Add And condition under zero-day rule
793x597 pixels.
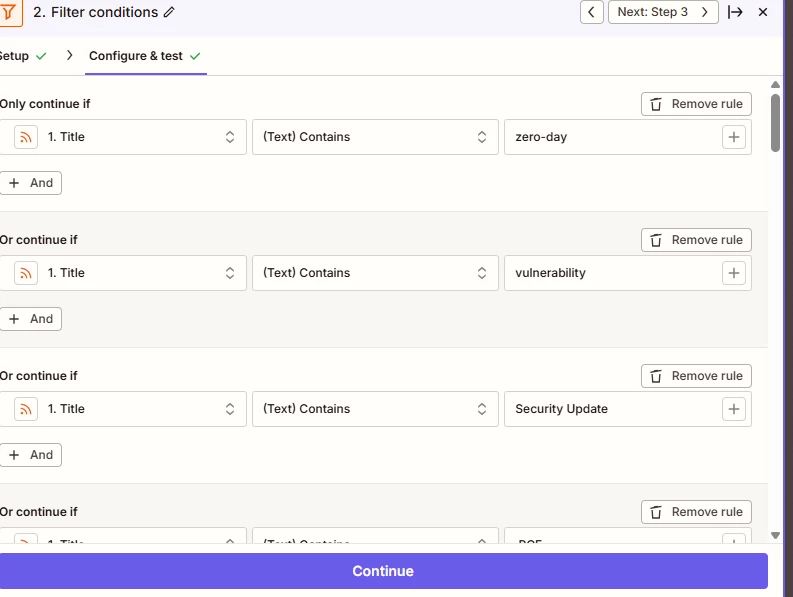[31, 183]
